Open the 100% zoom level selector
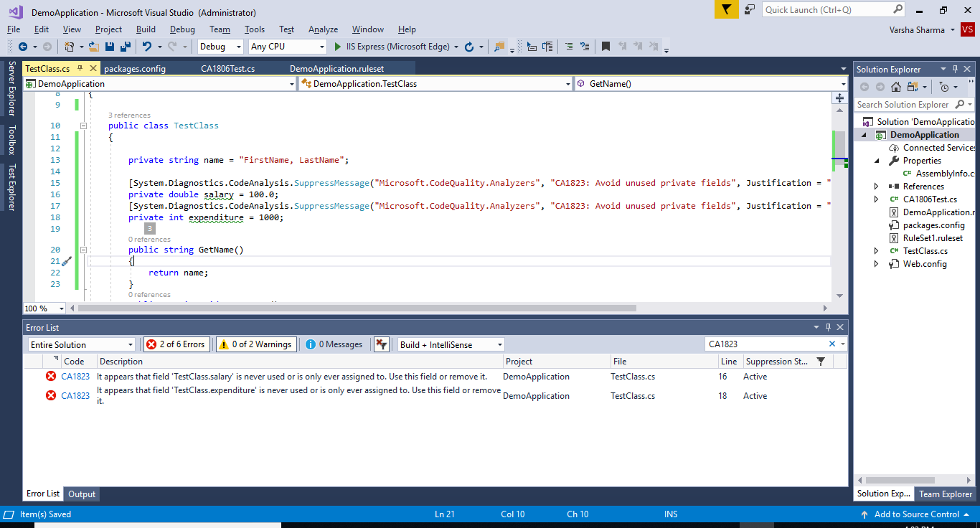The image size is (980, 528). 43,308
